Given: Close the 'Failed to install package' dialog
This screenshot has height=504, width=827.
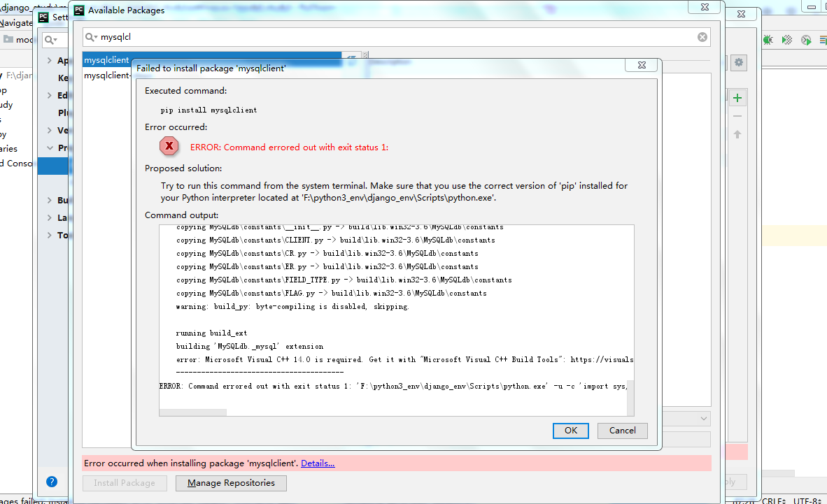Looking at the screenshot, I should pos(642,65).
